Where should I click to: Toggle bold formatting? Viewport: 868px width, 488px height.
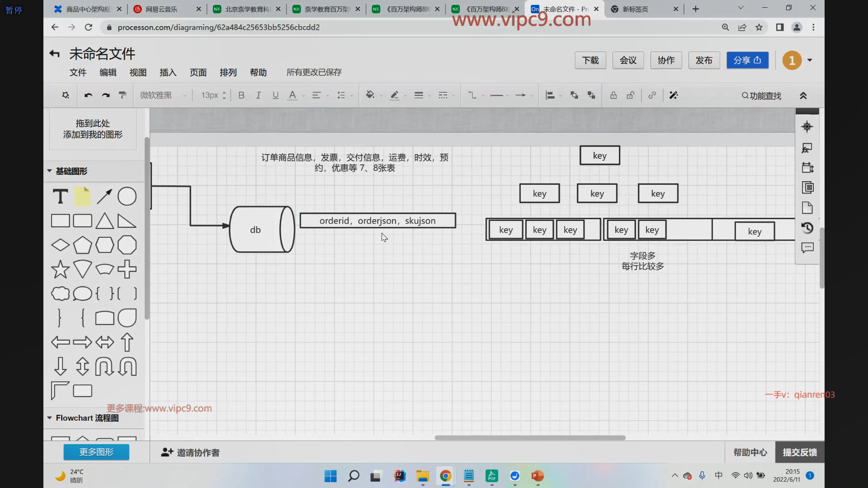[241, 95]
